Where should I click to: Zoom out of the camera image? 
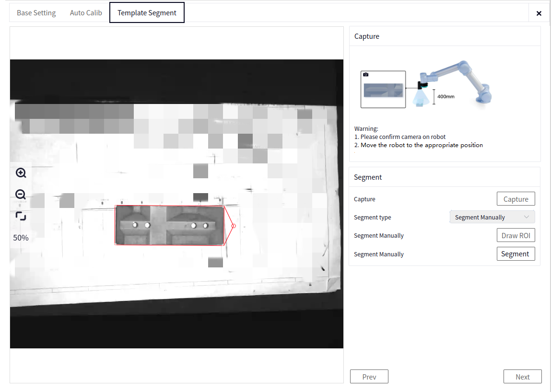(x=21, y=195)
